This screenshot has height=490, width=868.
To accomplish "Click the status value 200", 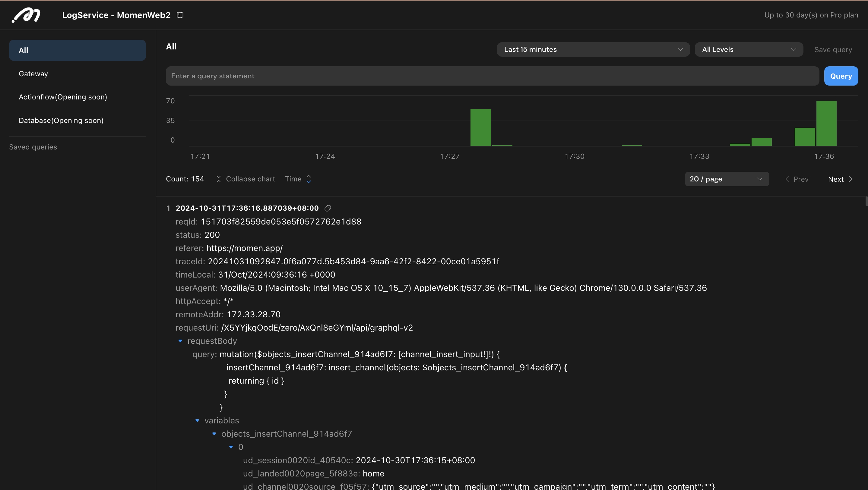I will click(x=212, y=235).
